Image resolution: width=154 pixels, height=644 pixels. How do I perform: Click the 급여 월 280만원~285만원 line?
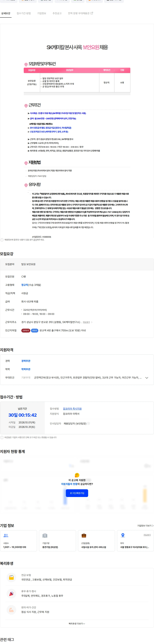click(x=52, y=119)
